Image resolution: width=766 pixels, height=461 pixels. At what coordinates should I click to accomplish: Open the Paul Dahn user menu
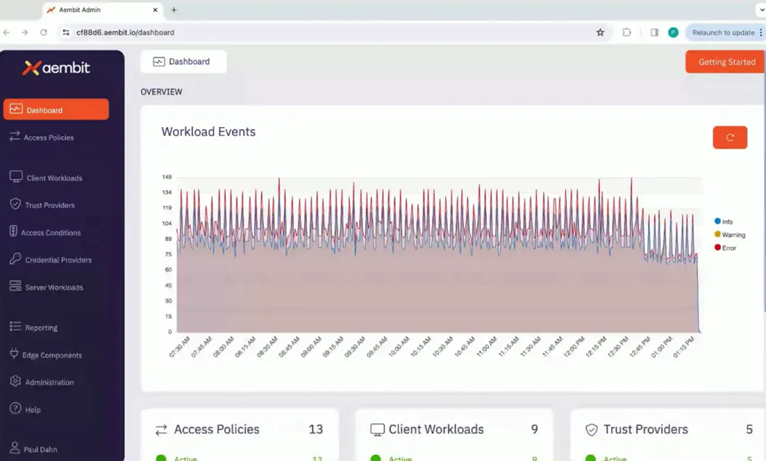coord(33,449)
